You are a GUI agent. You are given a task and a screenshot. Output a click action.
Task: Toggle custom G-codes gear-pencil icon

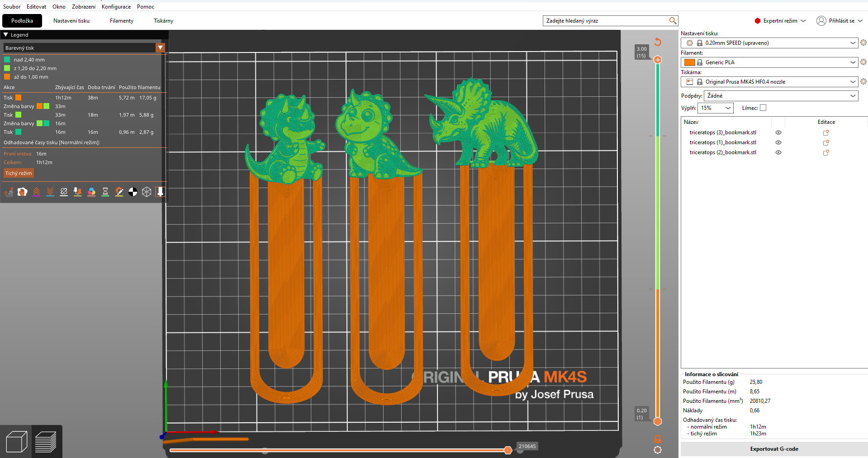[119, 192]
